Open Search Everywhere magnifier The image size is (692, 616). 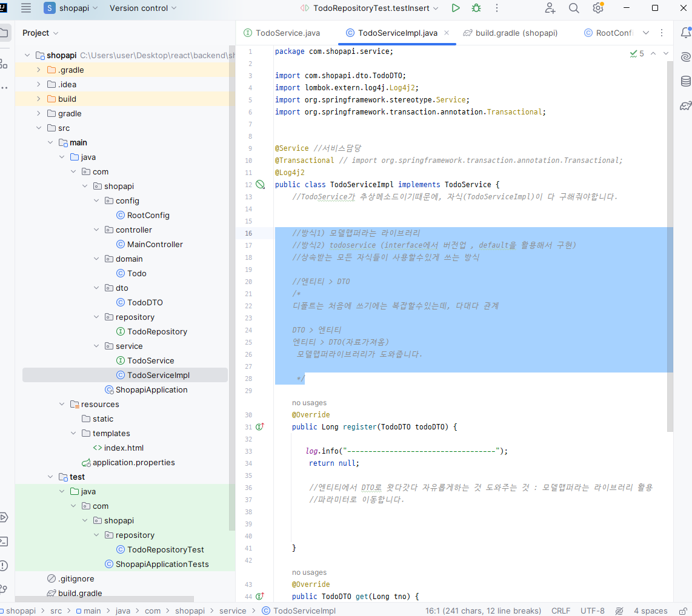(x=574, y=8)
